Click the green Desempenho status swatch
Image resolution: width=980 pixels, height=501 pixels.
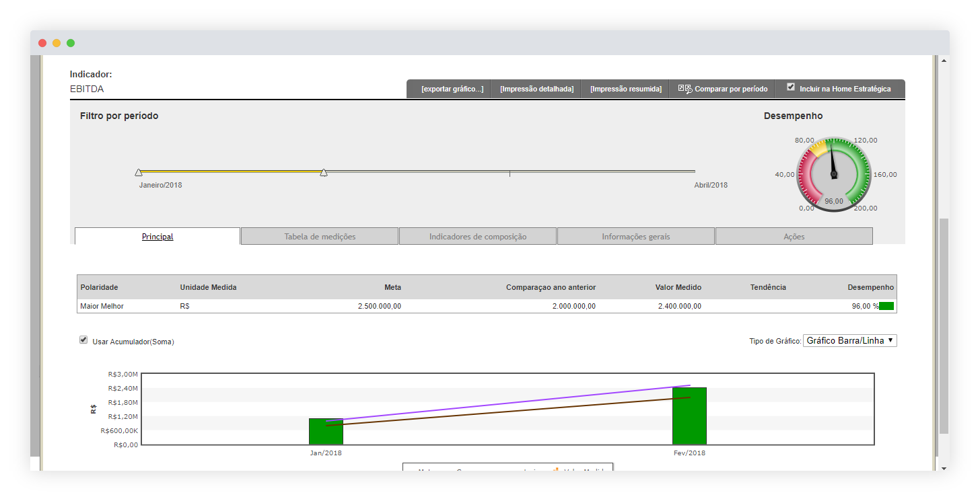(886, 307)
